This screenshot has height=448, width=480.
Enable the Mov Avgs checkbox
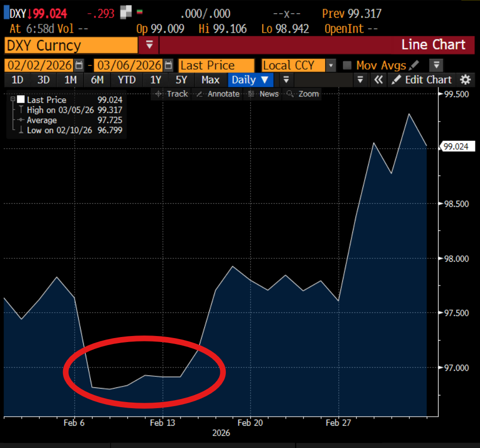tap(347, 65)
